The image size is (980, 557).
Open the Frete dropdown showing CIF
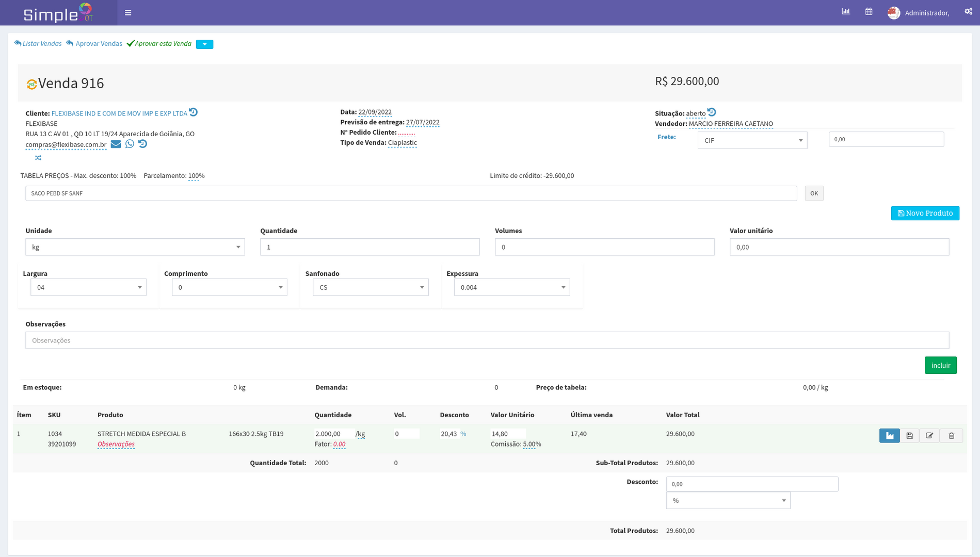pos(752,140)
